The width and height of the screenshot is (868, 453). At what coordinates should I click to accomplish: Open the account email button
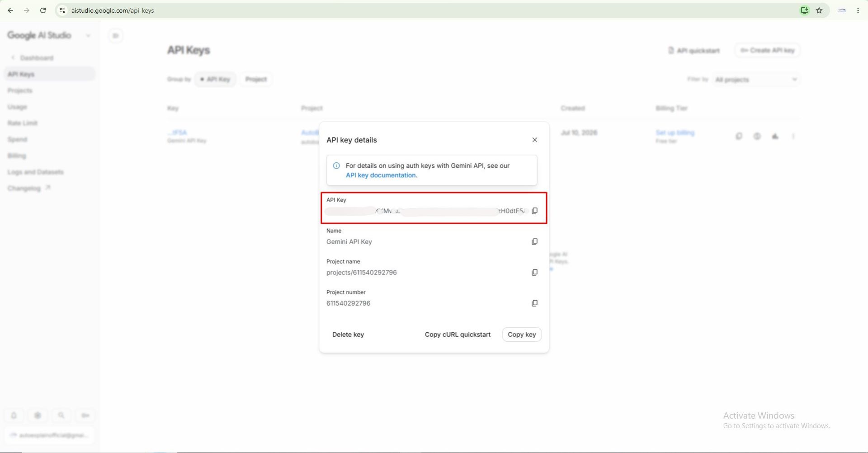50,435
